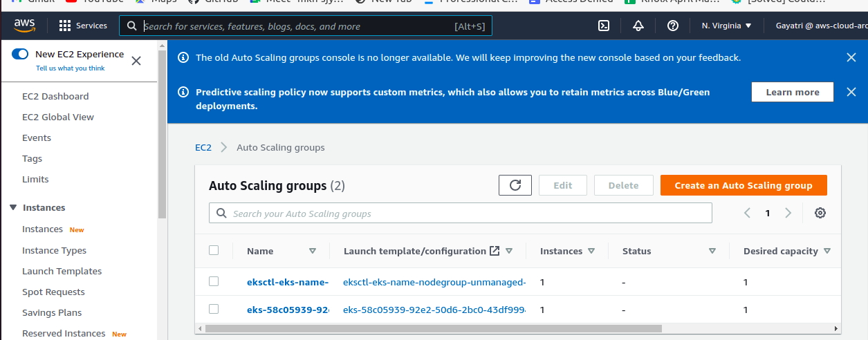
Task: Sort the table by the Name column
Action: [313, 252]
